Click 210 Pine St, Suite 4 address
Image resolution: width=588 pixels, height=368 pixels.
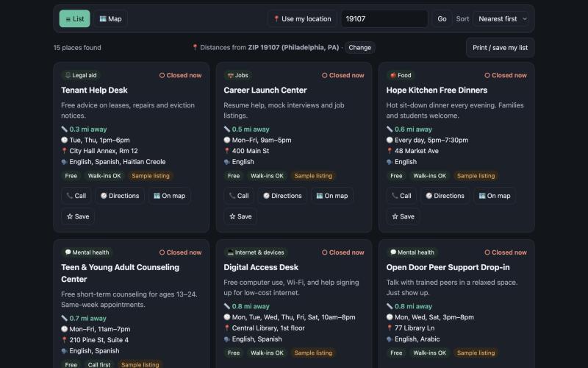point(99,340)
